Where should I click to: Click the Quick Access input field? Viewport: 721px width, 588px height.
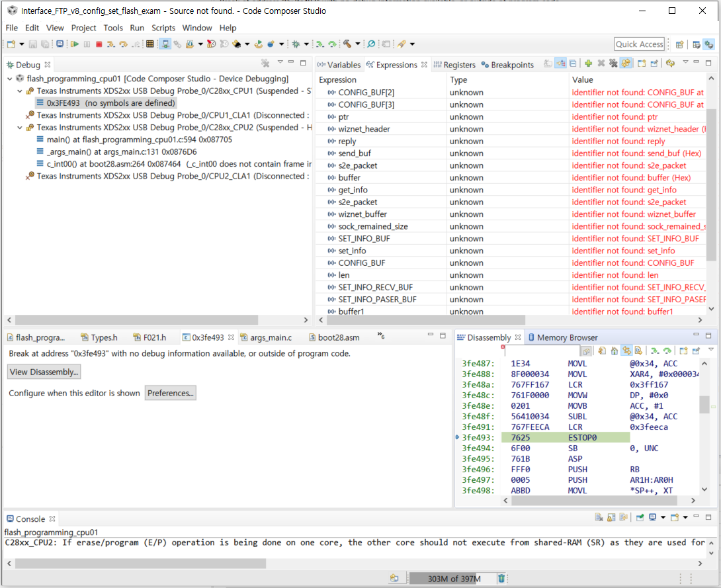pos(639,44)
